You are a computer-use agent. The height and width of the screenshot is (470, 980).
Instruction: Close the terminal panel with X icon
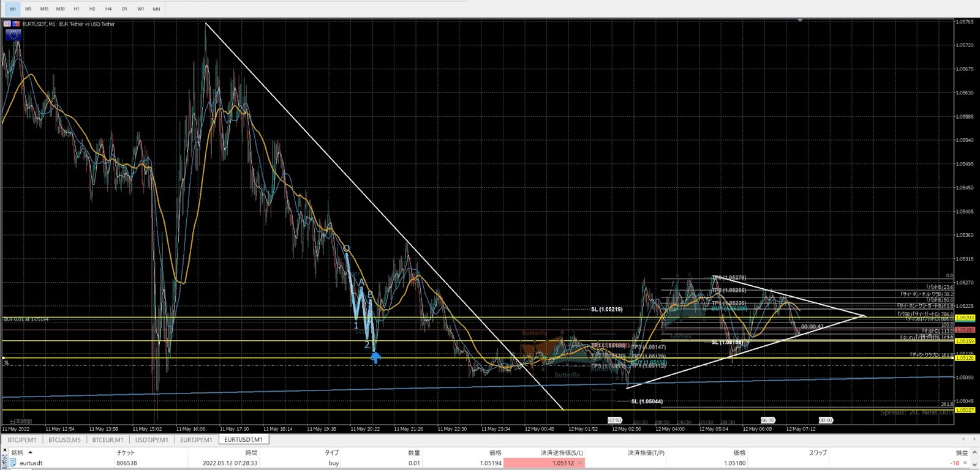point(5,450)
